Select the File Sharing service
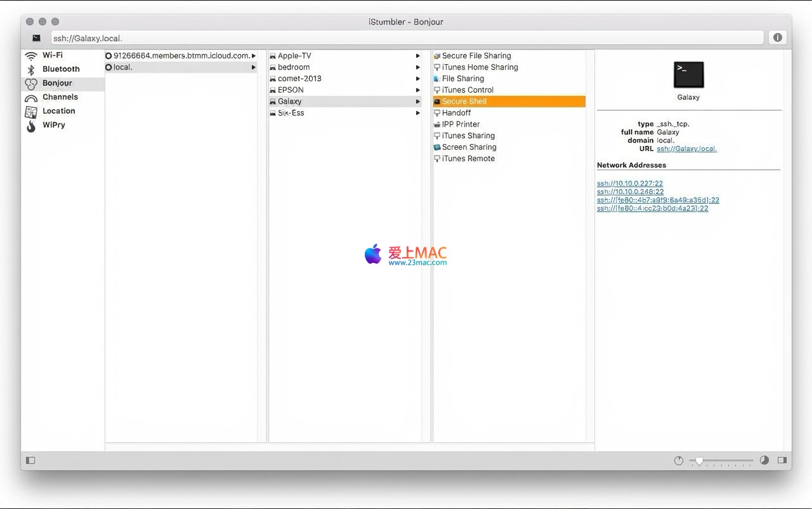Screen dimensions: 812x509 pos(463,79)
